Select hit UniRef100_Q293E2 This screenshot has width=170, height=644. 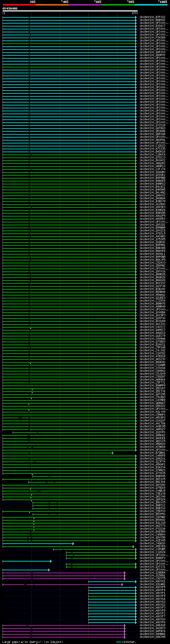coord(152,175)
